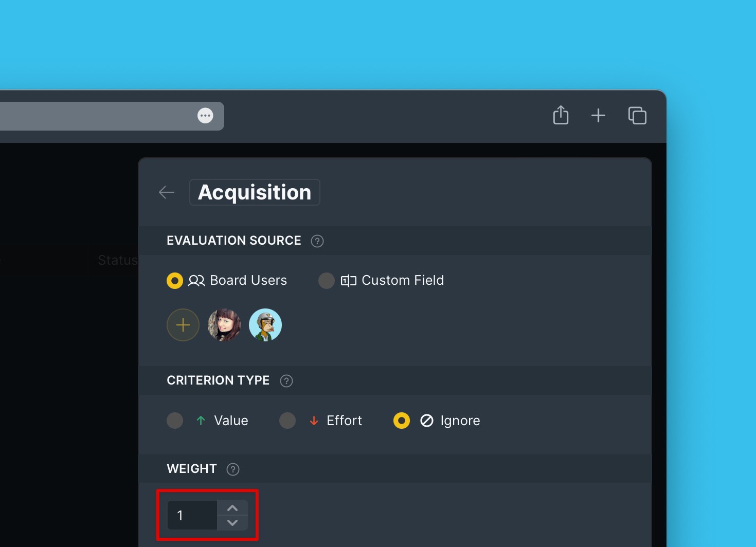Click the back arrow beside Acquisition

(167, 192)
